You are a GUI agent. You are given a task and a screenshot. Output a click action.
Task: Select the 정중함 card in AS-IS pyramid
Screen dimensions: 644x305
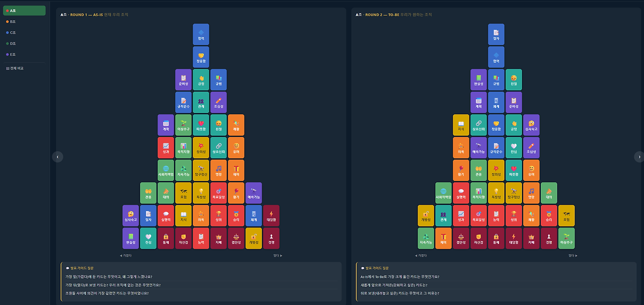pyautogui.click(x=201, y=57)
